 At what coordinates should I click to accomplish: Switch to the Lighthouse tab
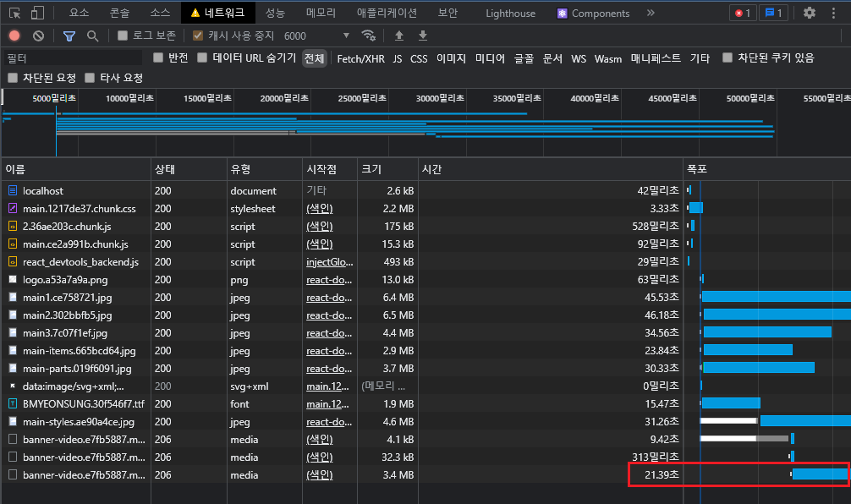pos(510,13)
